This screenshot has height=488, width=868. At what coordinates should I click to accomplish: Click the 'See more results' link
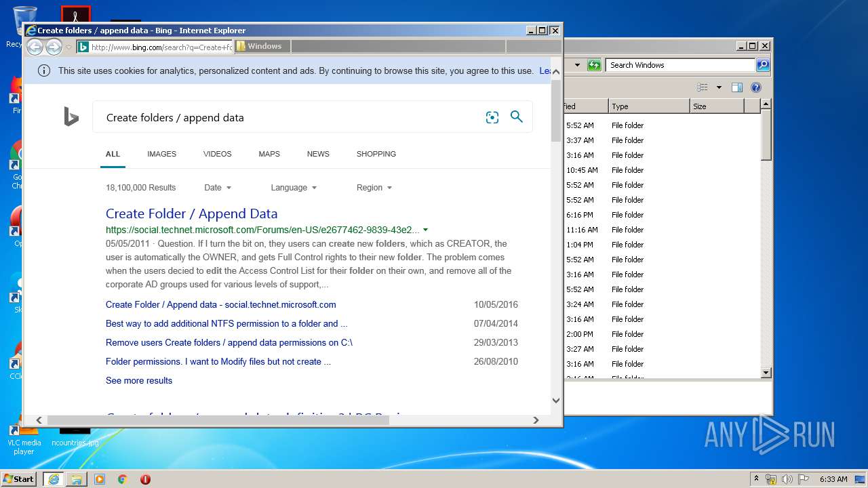click(x=139, y=380)
